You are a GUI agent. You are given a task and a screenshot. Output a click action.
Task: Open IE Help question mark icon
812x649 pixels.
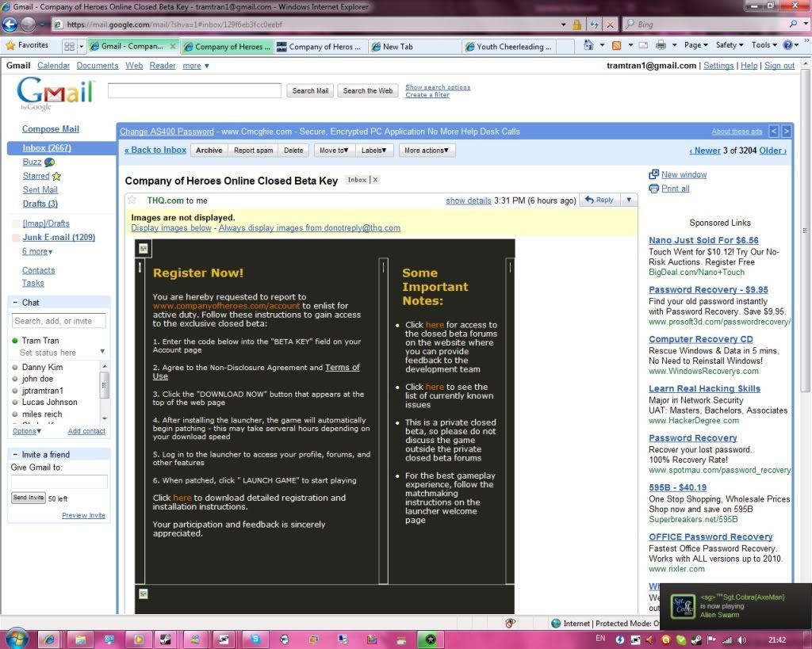coord(787,45)
